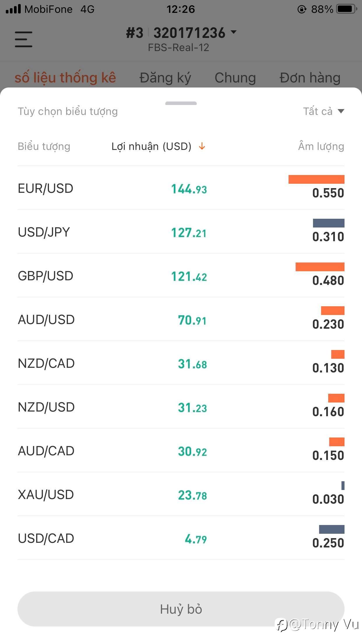Image resolution: width=362 pixels, height=644 pixels.
Task: Open the hamburger menu icon
Action: click(24, 39)
